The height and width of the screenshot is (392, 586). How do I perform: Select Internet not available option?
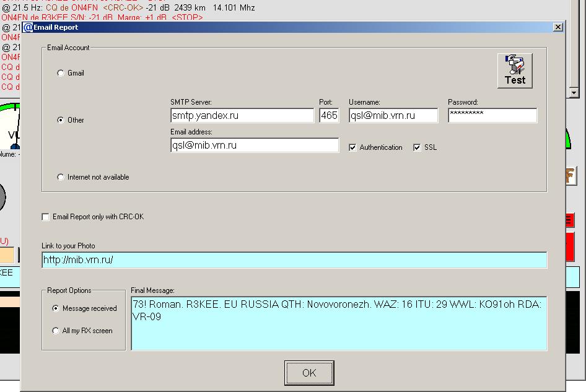pos(61,177)
